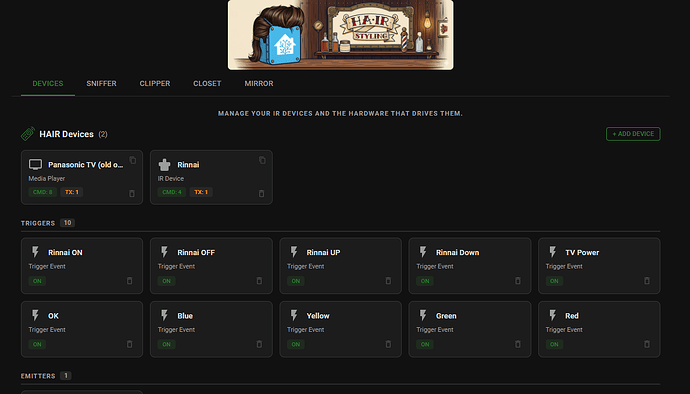Click the CMD: 4 badge on Rinnai
This screenshot has height=394, width=690.
click(x=172, y=192)
